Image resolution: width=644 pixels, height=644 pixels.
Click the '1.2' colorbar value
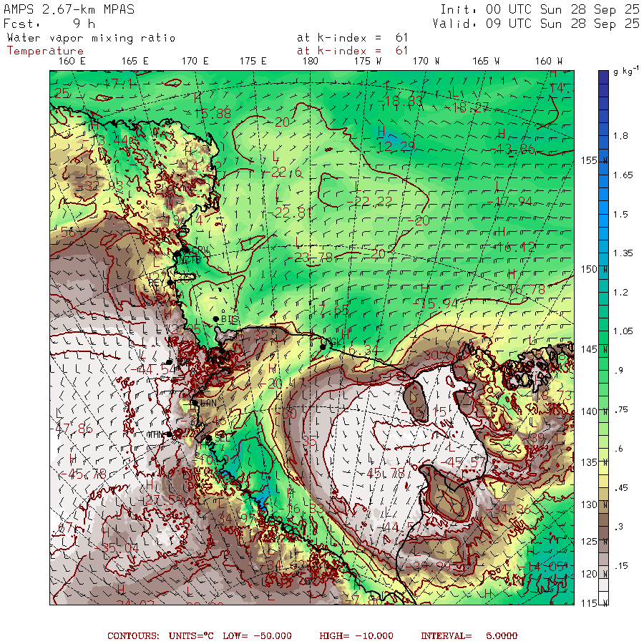[620, 293]
